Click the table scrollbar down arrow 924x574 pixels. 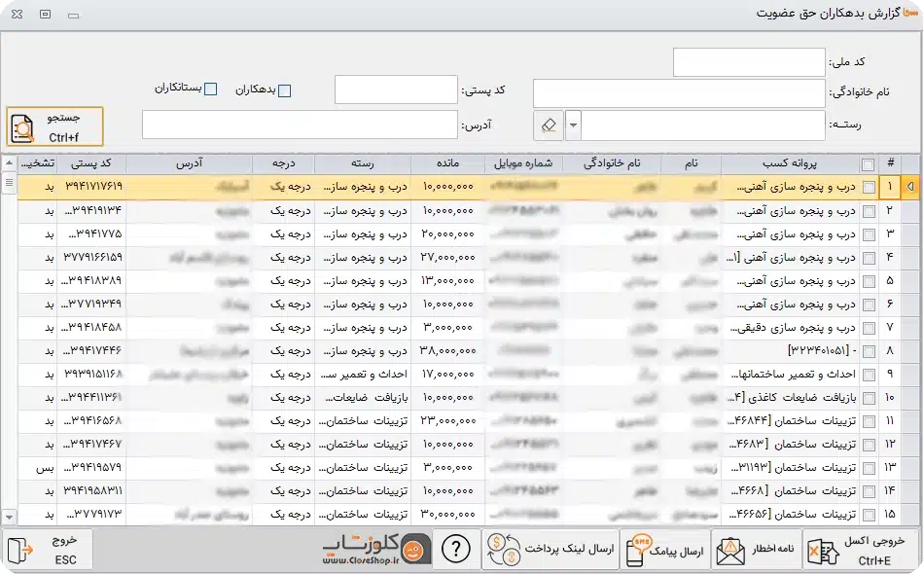(x=9, y=518)
